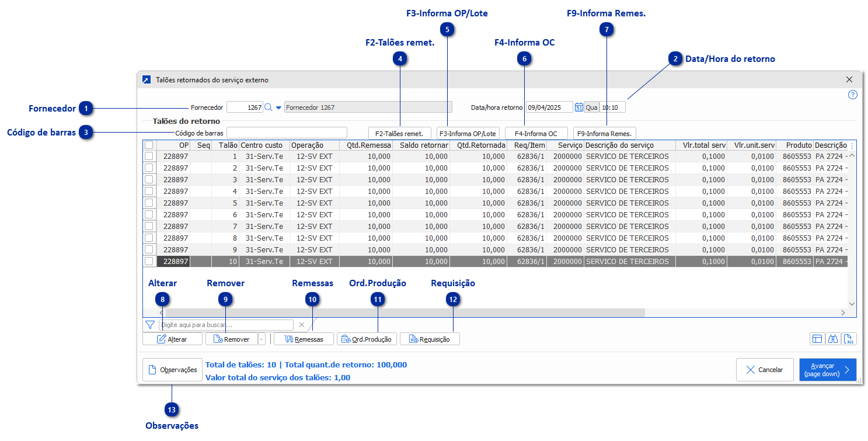This screenshot has width=868, height=441.
Task: Open grid layout configuration icon
Action: coord(817,339)
